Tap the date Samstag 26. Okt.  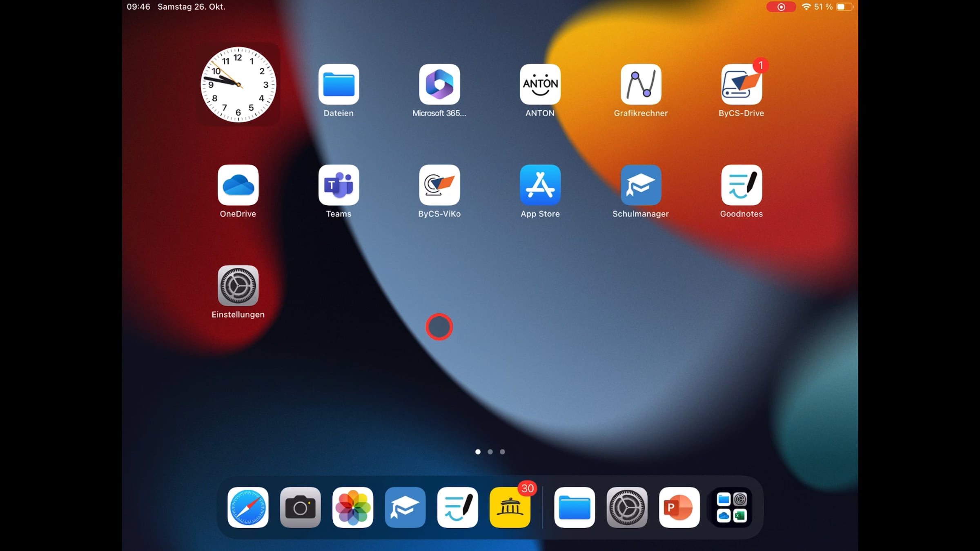click(192, 7)
